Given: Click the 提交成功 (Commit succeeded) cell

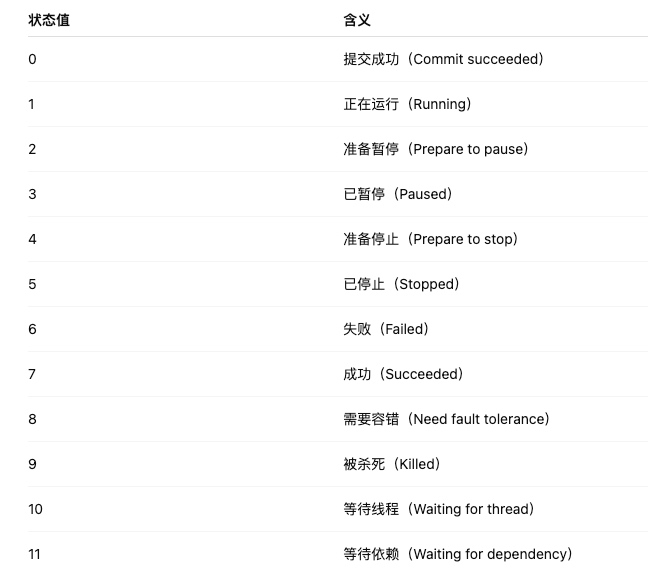Looking at the screenshot, I should click(443, 59).
